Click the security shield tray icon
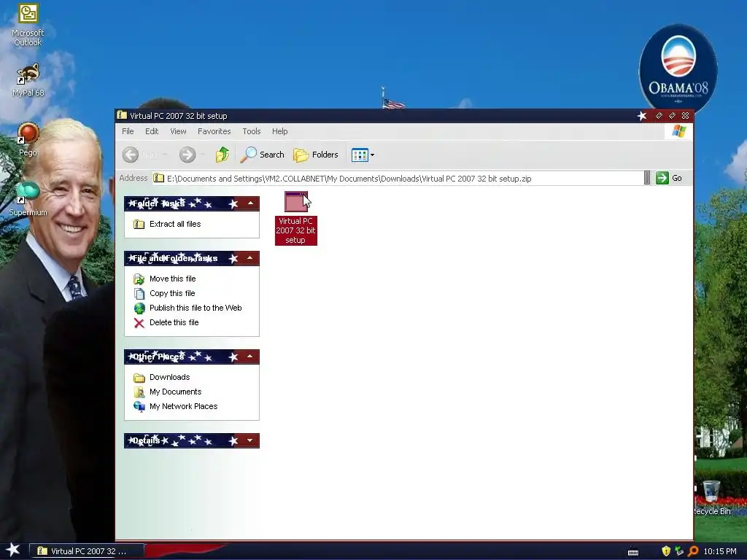 [666, 551]
